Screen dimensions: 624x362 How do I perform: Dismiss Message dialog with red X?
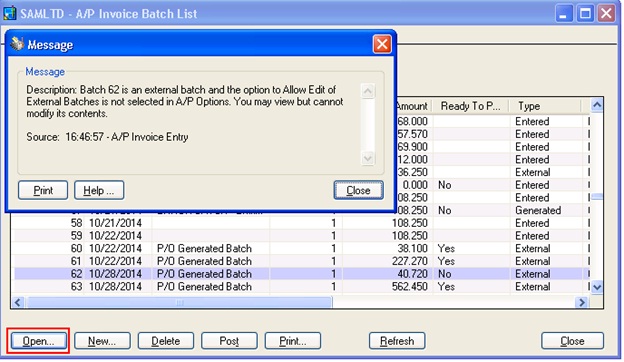click(x=382, y=44)
